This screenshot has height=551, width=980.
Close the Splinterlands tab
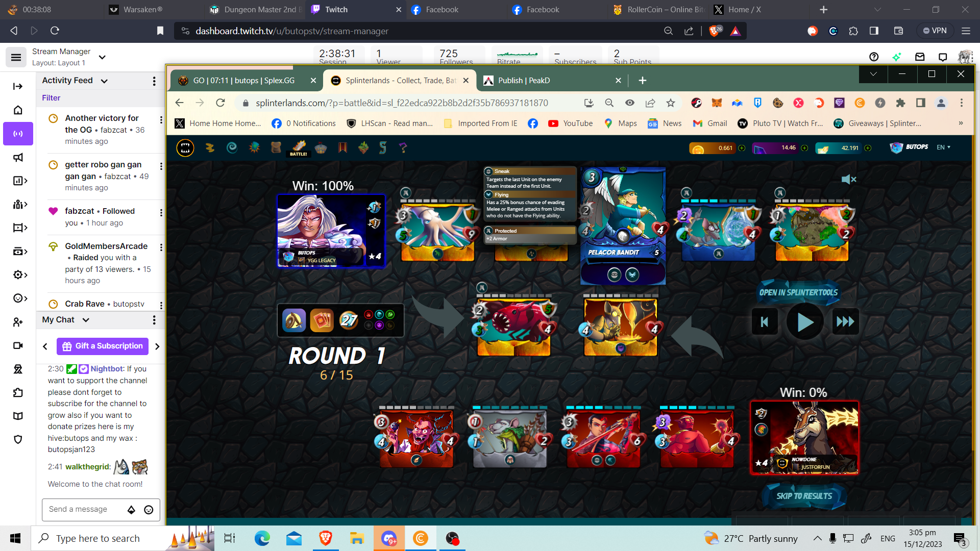coord(465,81)
